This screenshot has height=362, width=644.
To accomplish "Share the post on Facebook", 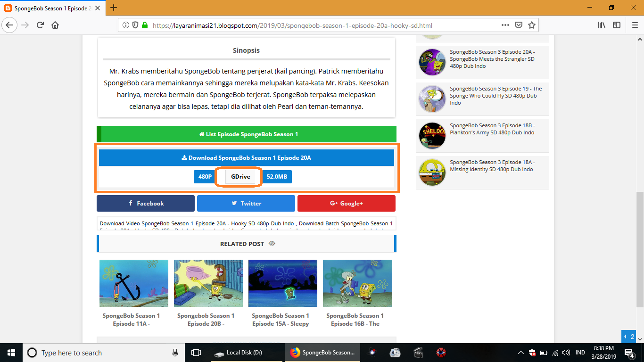I will (146, 204).
